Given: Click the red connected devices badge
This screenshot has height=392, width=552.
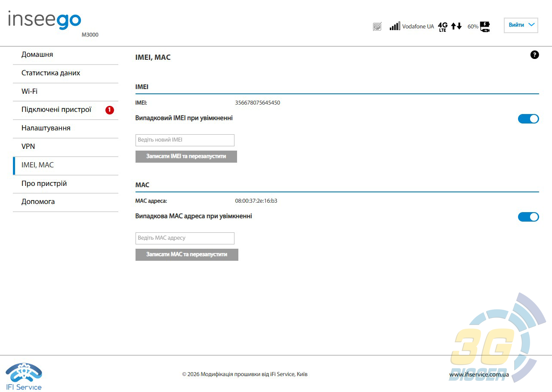Looking at the screenshot, I should [x=110, y=110].
